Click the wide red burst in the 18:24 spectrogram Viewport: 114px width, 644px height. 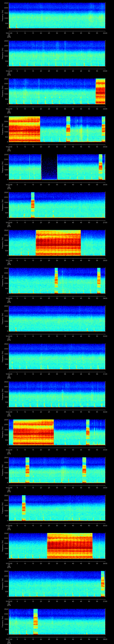tap(24, 129)
